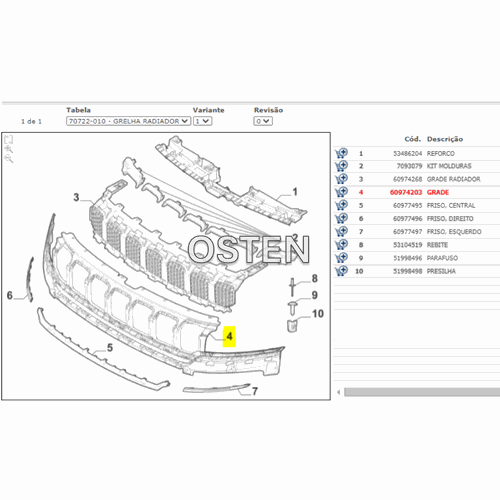Image resolution: width=500 pixels, height=500 pixels.
Task: Click callout number 6 in diagram
Action: pos(10,295)
